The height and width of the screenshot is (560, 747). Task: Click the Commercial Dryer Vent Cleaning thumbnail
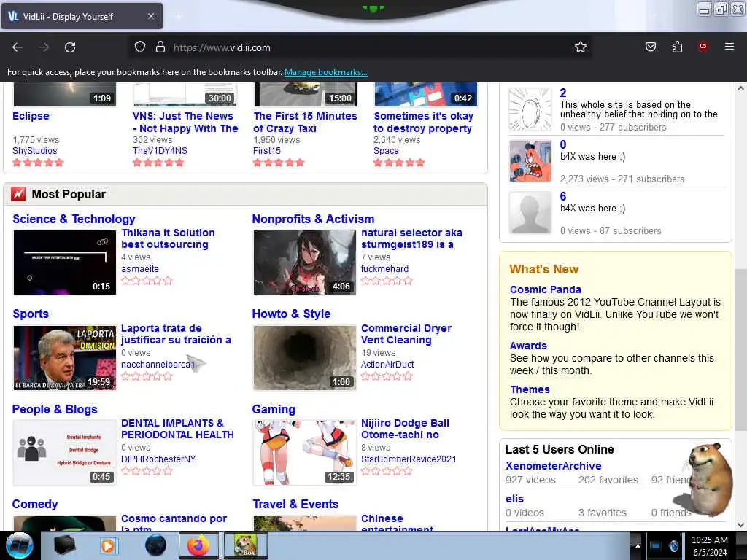[305, 357]
